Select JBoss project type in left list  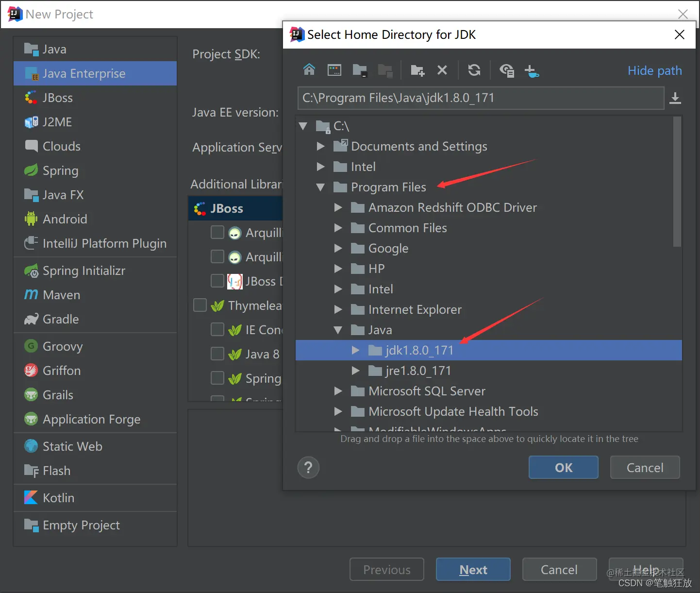coord(95,98)
